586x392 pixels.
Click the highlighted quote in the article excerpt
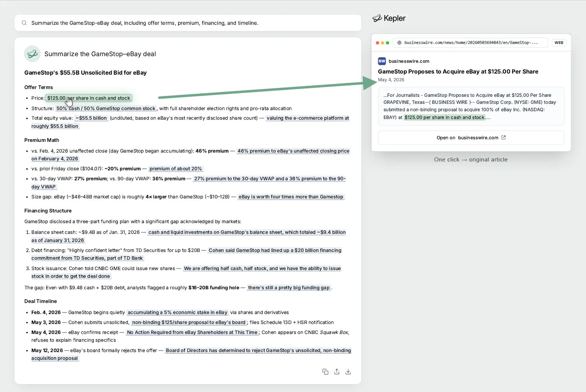[444, 117]
